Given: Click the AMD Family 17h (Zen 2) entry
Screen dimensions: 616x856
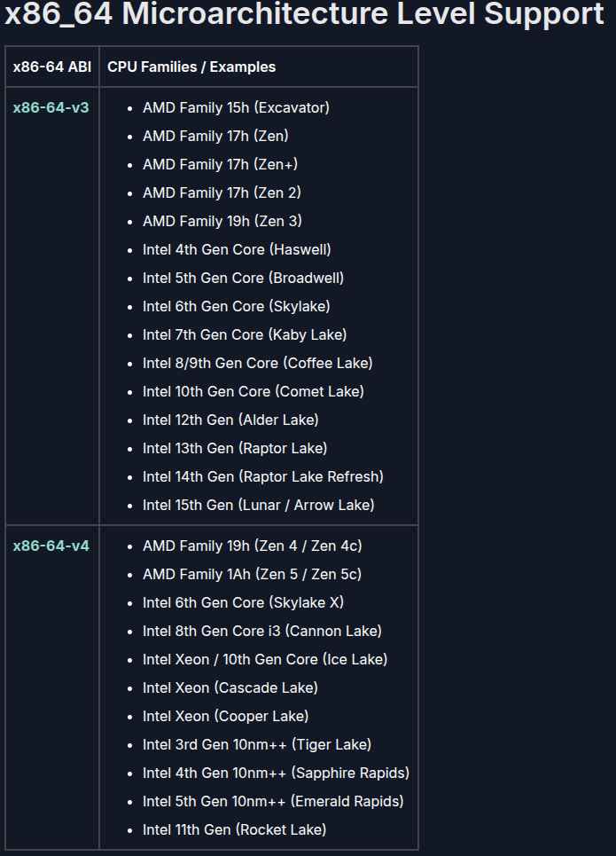Looking at the screenshot, I should click(222, 193).
